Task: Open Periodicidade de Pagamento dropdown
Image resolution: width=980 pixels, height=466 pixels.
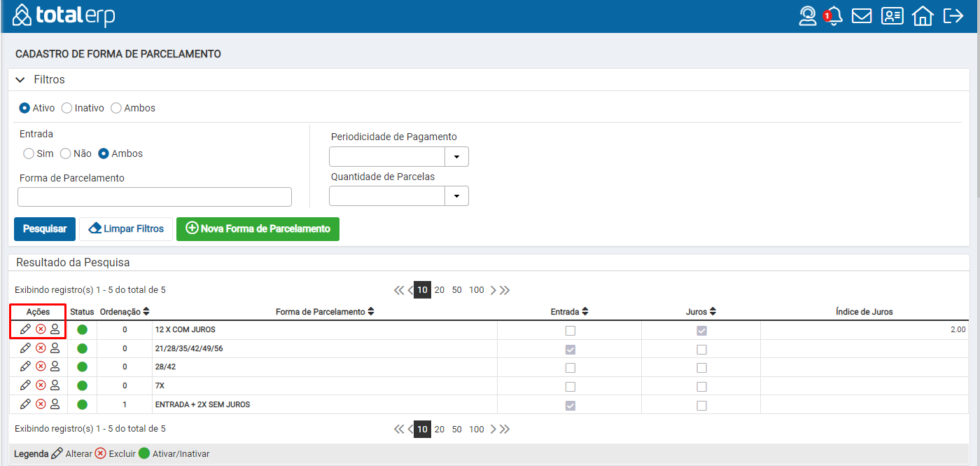Action: click(x=456, y=157)
